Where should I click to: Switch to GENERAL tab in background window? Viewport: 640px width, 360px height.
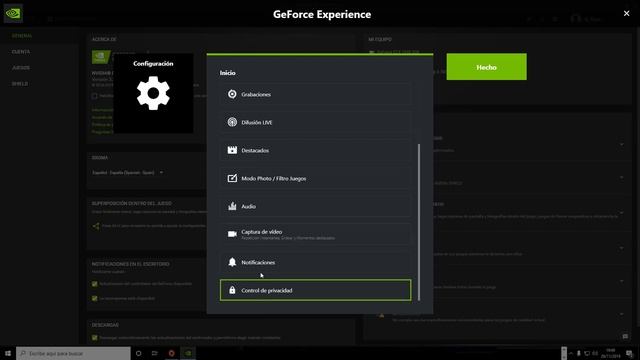[22, 36]
